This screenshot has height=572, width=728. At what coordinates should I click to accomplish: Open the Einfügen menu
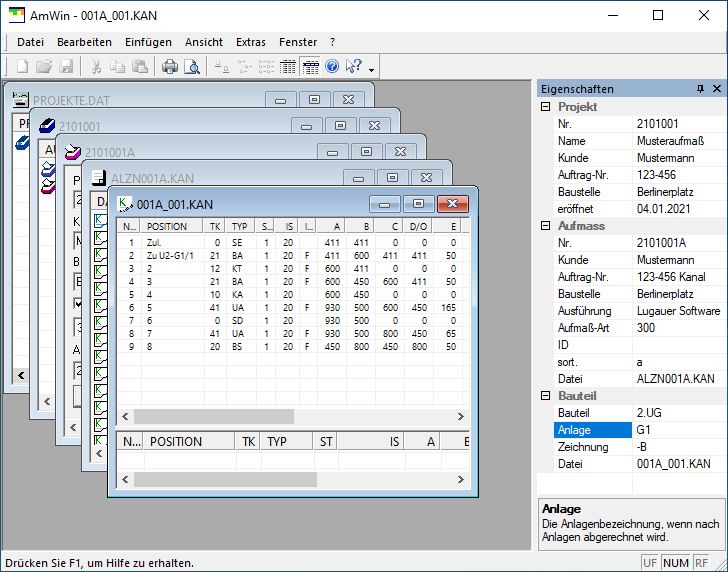pyautogui.click(x=149, y=42)
